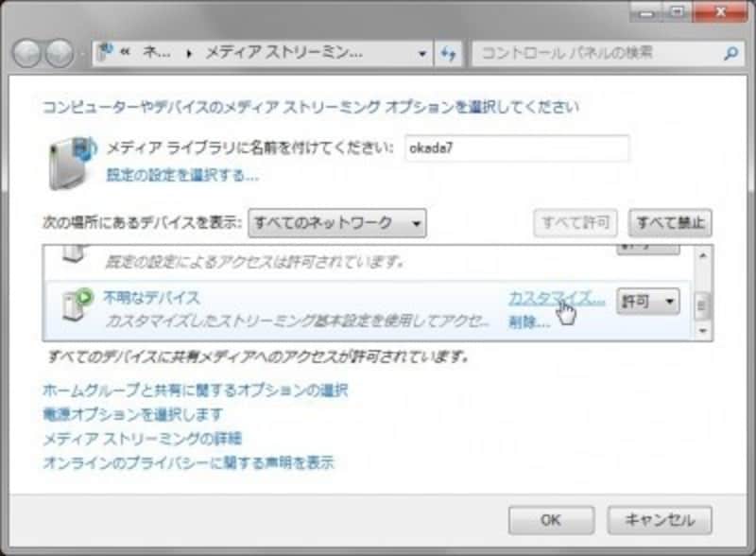Screen dimensions: 756x556
Task: Open メディア ストリーミングの詳細 link
Action: pyautogui.click(x=143, y=439)
